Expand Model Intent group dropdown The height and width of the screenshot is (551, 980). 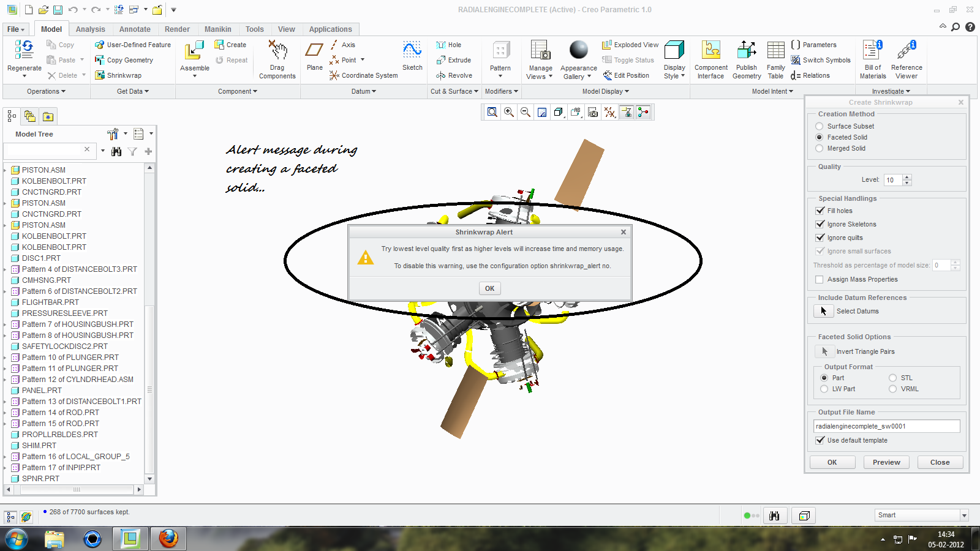(772, 91)
